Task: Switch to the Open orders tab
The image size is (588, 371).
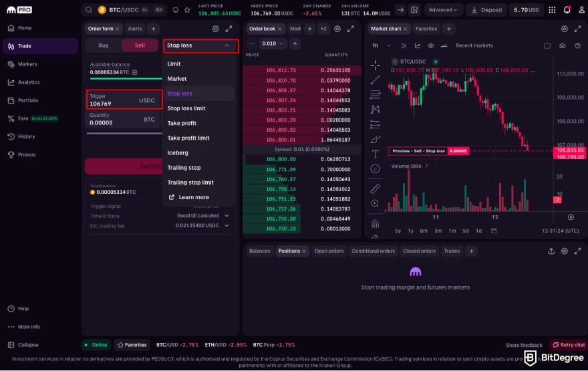Action: (x=329, y=251)
